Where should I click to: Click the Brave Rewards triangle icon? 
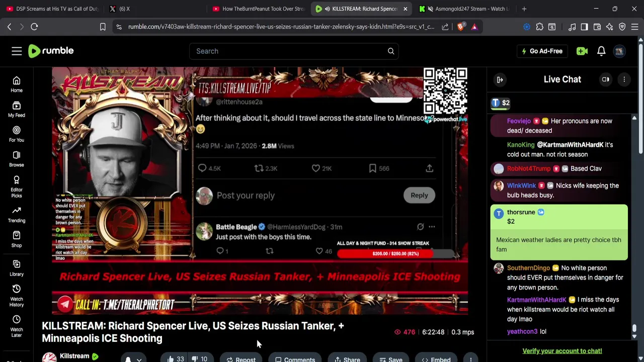(x=474, y=27)
